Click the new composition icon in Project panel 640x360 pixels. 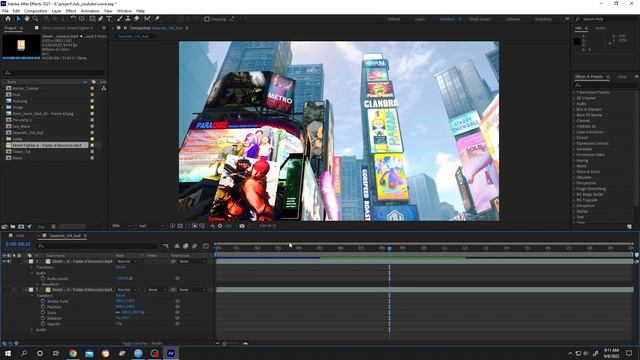(21, 227)
